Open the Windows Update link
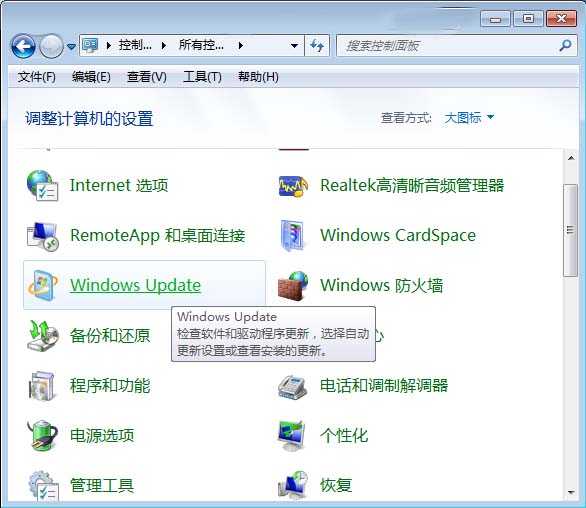 (135, 285)
